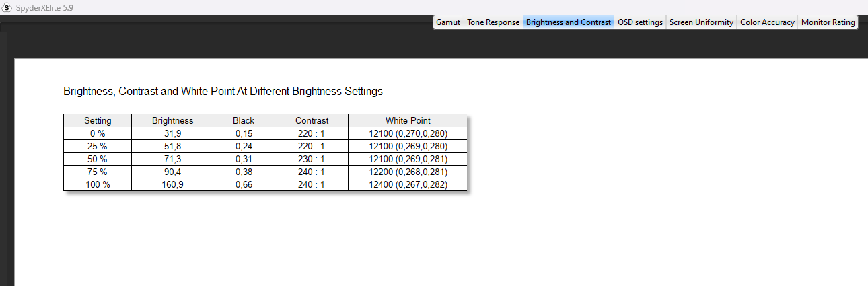Open the Color Accuracy tab
This screenshot has width=868, height=286.
tap(768, 22)
